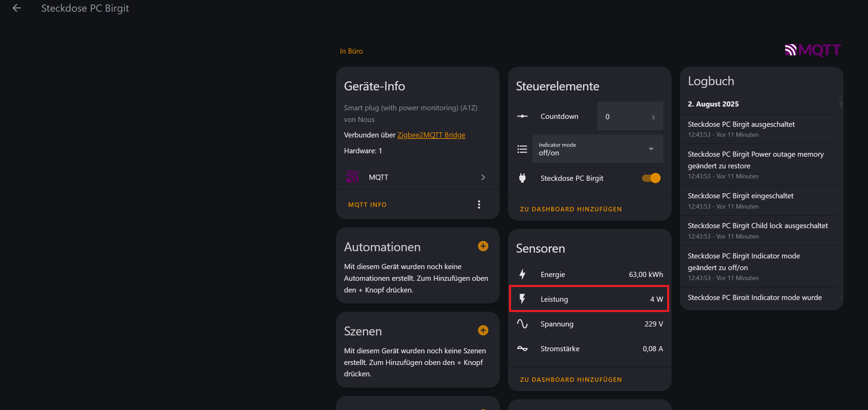Add a new automation with the plus button

tap(483, 246)
